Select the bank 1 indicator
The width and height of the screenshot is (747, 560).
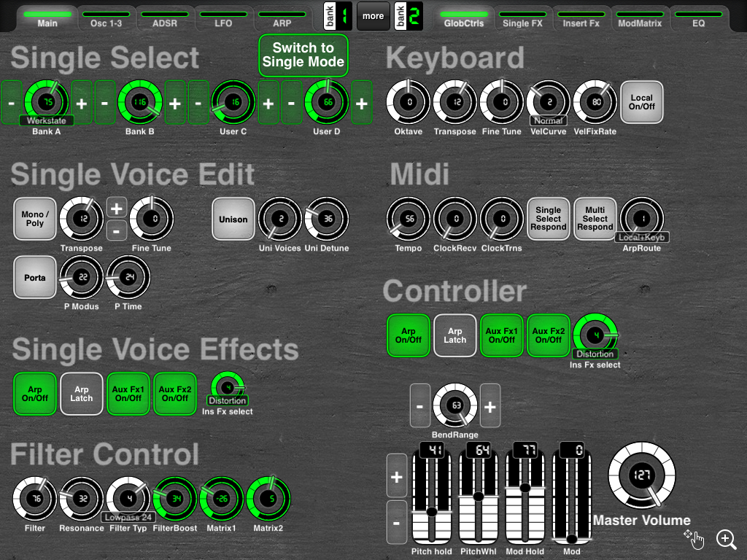click(337, 16)
